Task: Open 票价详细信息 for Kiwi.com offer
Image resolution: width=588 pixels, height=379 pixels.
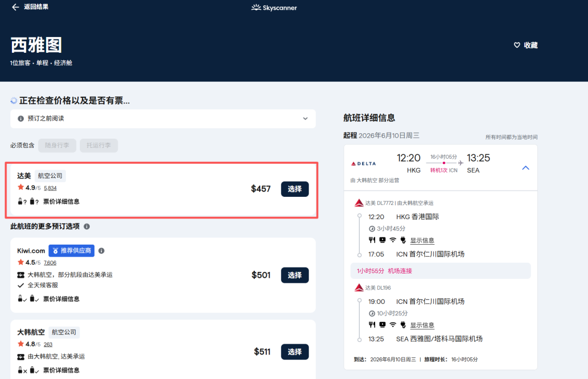Action: point(61,299)
